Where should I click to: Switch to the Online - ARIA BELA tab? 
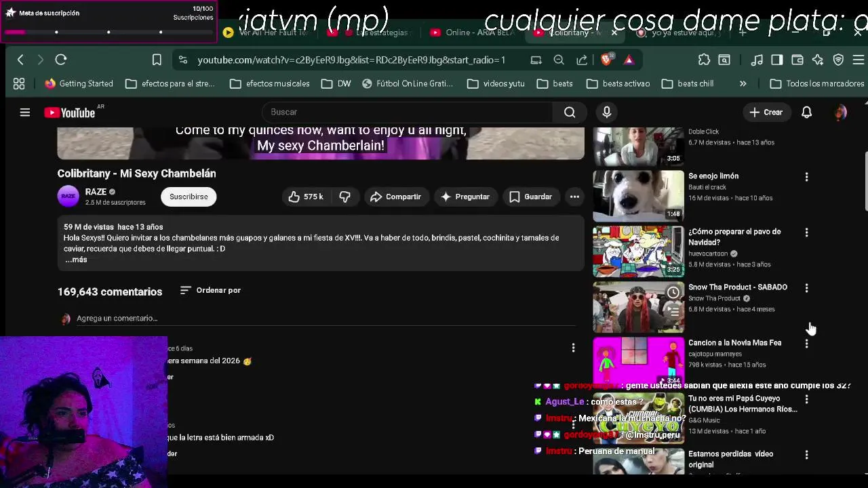coord(473,33)
